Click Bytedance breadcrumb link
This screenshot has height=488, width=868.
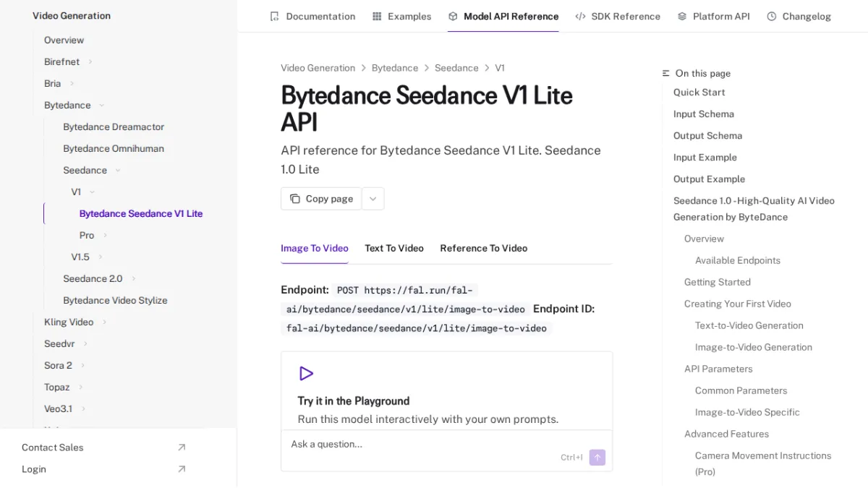[x=395, y=68]
